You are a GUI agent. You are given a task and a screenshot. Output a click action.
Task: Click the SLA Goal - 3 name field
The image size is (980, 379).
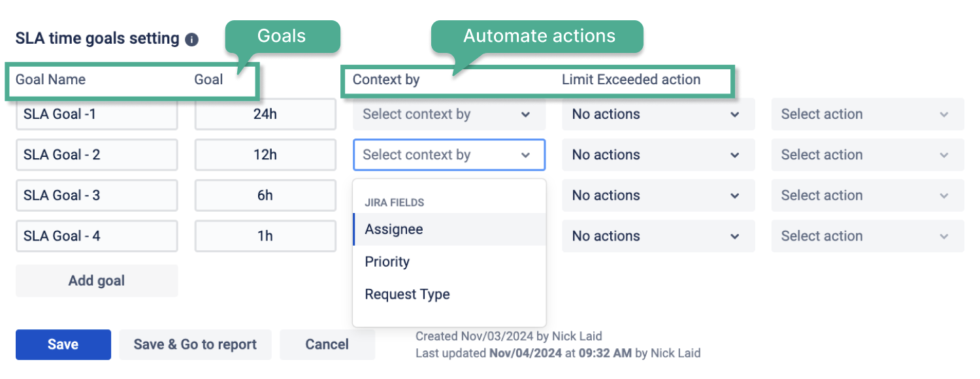tap(97, 195)
